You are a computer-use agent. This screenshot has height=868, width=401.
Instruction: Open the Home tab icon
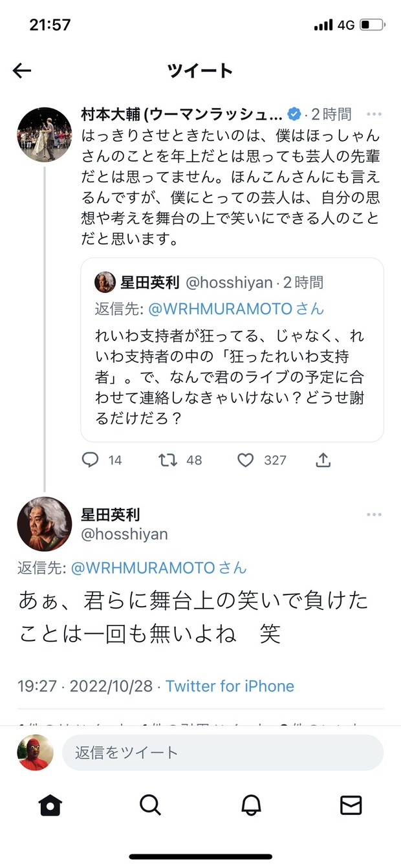[50, 805]
